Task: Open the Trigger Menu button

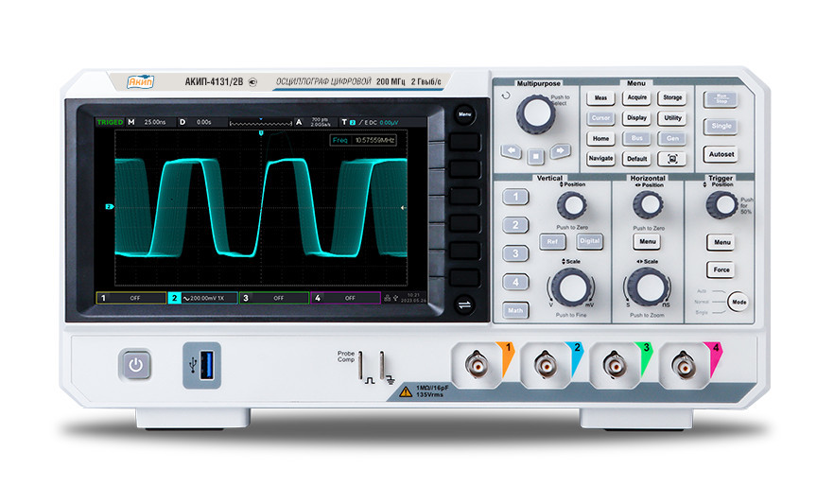Action: tap(721, 243)
